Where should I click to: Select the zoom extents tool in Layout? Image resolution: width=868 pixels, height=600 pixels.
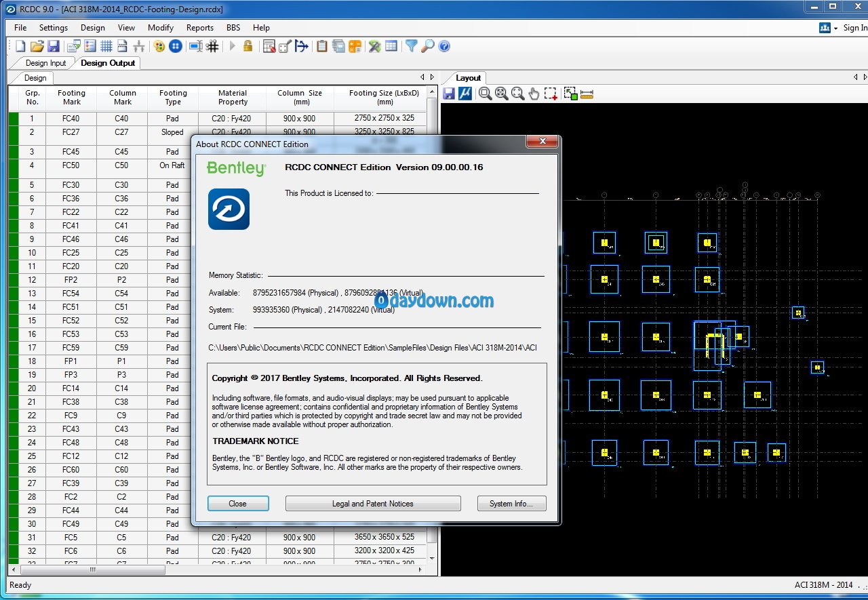[x=501, y=94]
